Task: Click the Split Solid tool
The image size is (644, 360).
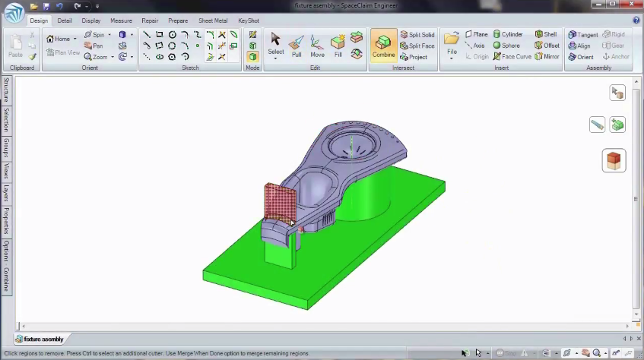Action: pos(417,35)
